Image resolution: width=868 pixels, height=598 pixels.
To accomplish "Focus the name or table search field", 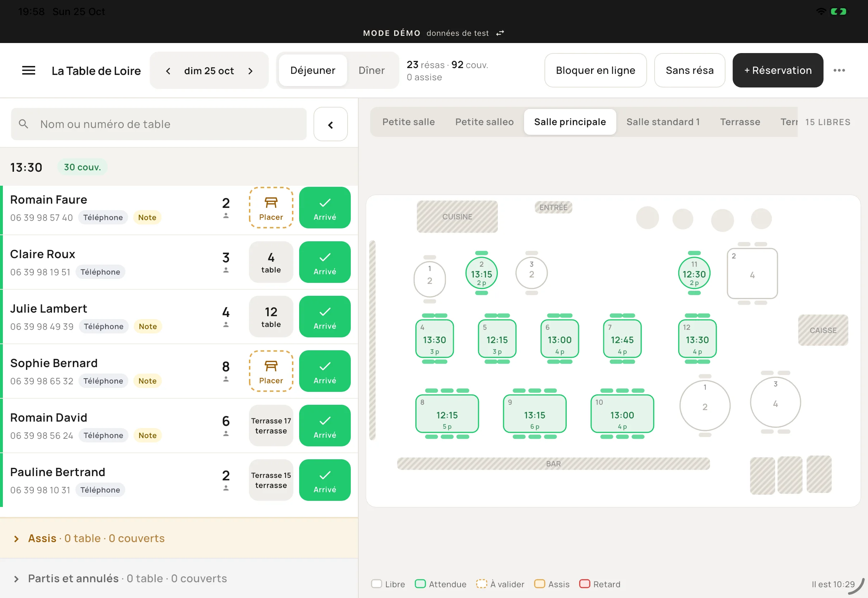I will pyautogui.click(x=159, y=124).
